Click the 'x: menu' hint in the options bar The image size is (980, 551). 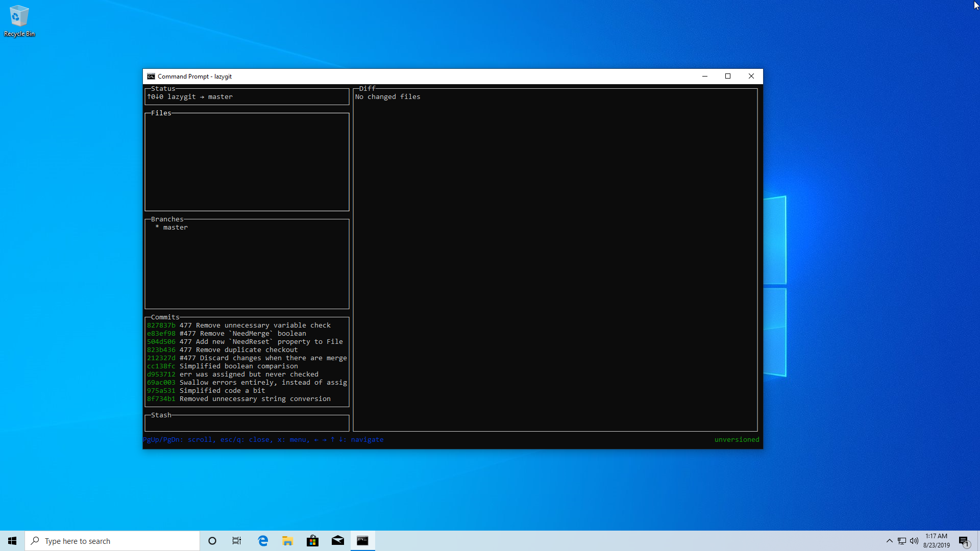pos(292,440)
